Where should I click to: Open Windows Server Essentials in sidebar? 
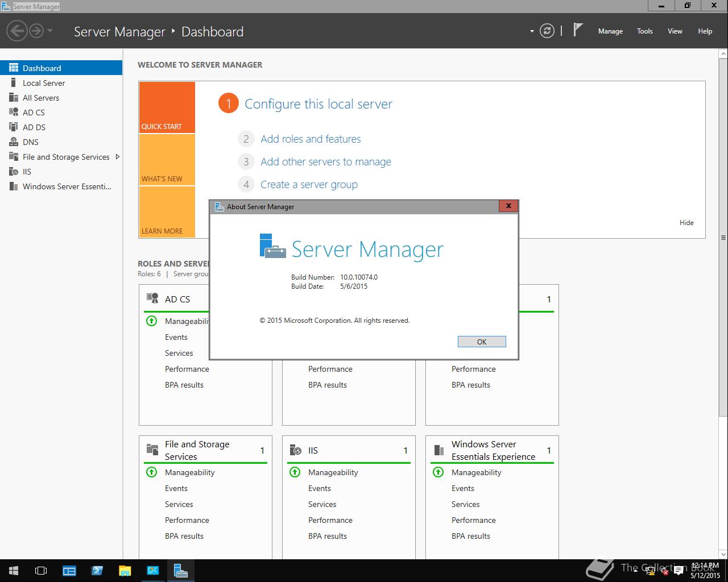click(x=61, y=186)
